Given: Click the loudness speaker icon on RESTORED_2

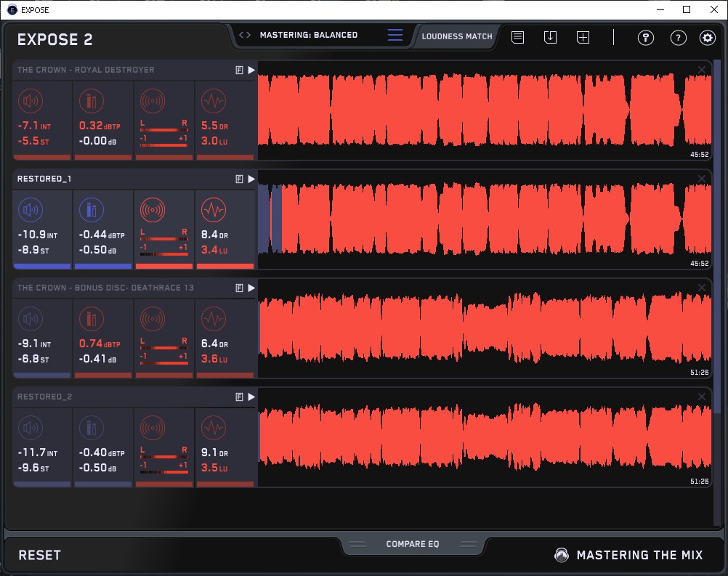Looking at the screenshot, I should pos(31,428).
